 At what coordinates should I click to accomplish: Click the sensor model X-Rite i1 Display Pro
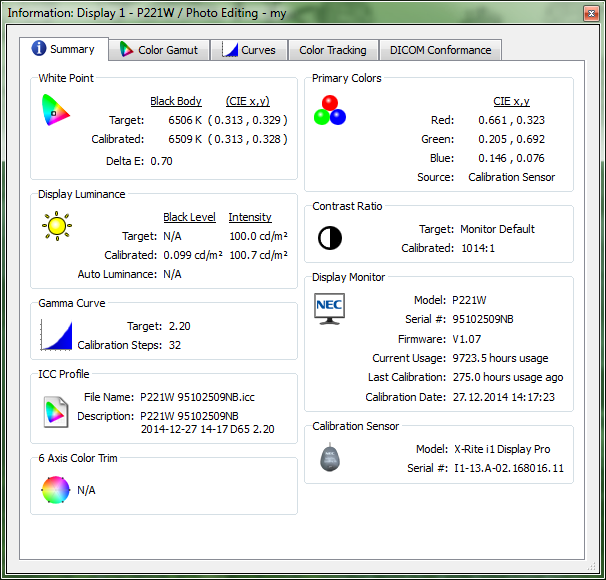pos(502,449)
